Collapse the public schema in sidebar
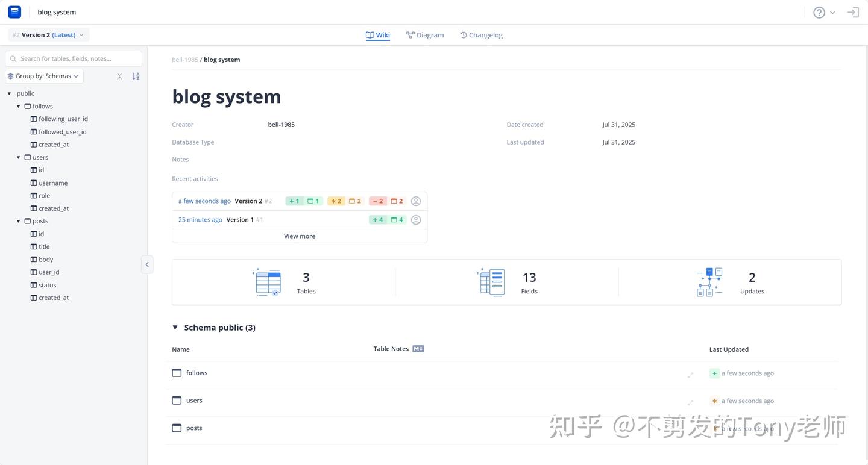 point(8,93)
